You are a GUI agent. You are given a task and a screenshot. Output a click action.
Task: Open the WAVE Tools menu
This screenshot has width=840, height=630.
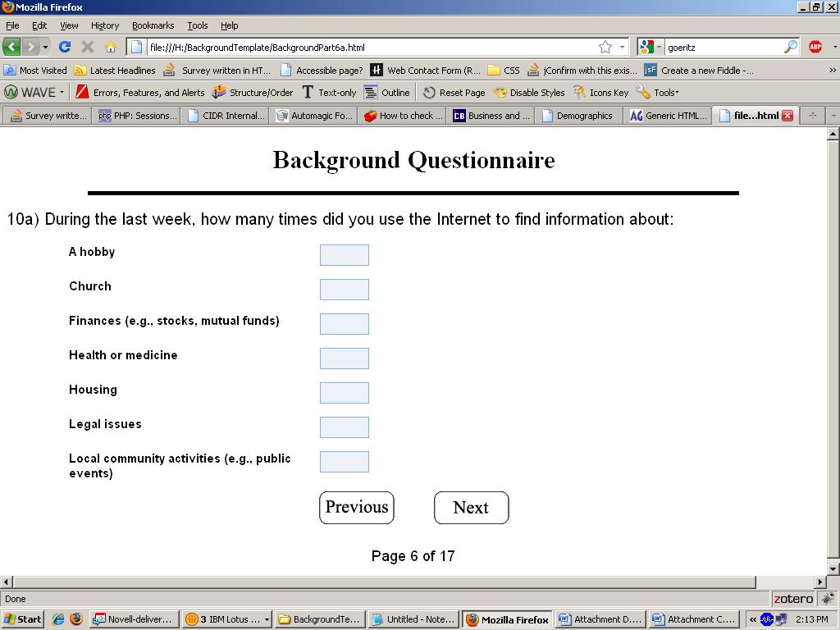657,92
